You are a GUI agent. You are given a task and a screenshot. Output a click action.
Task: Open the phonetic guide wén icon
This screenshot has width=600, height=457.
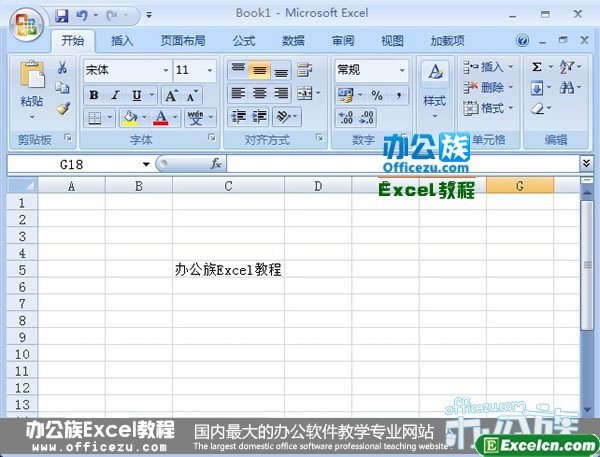point(196,118)
